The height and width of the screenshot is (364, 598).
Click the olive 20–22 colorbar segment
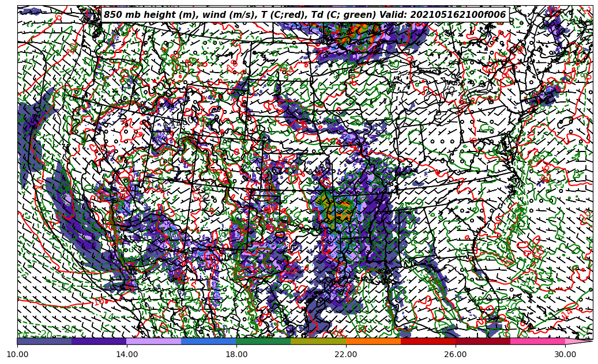(x=318, y=341)
